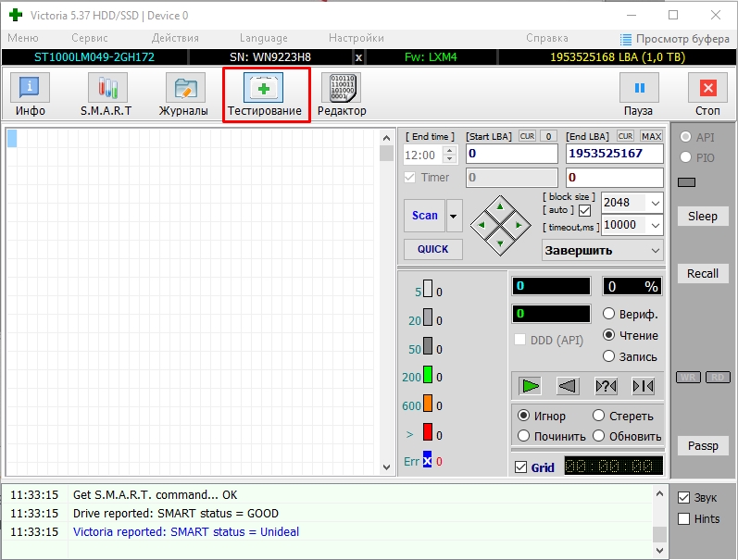Toggle the block size auto checkbox

coord(584,210)
